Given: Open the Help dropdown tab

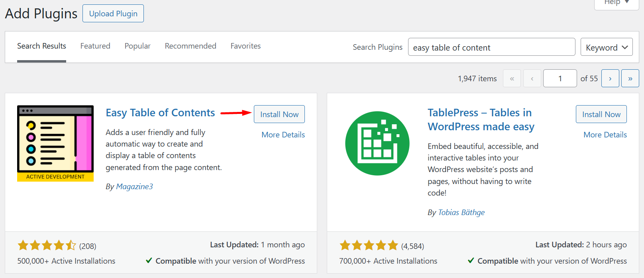Looking at the screenshot, I should pyautogui.click(x=617, y=3).
